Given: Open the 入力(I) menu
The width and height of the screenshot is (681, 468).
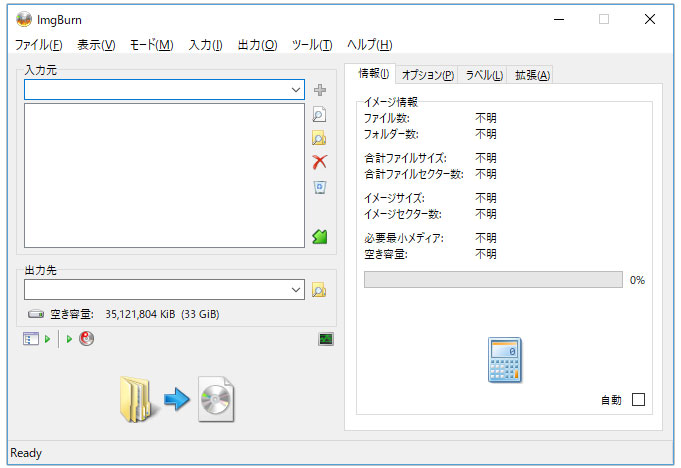Looking at the screenshot, I should (x=205, y=45).
